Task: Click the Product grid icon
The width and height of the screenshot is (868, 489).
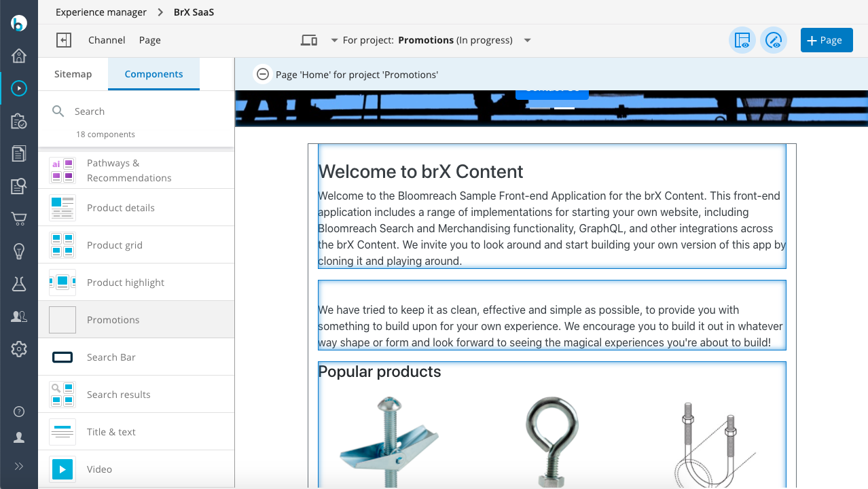Action: 62,245
